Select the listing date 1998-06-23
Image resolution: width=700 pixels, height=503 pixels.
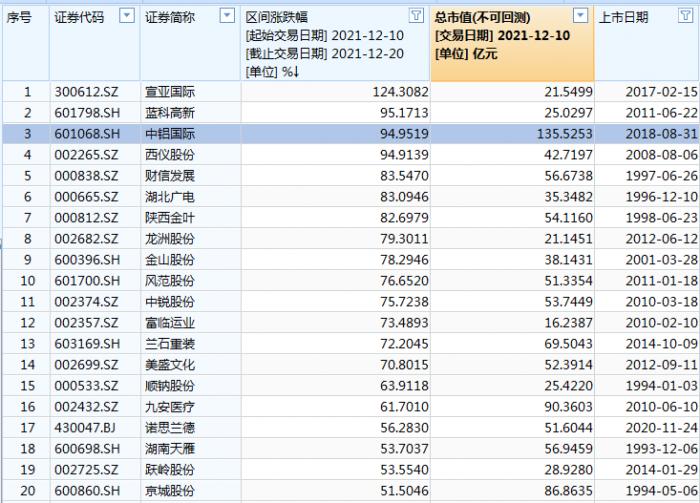[x=661, y=218]
